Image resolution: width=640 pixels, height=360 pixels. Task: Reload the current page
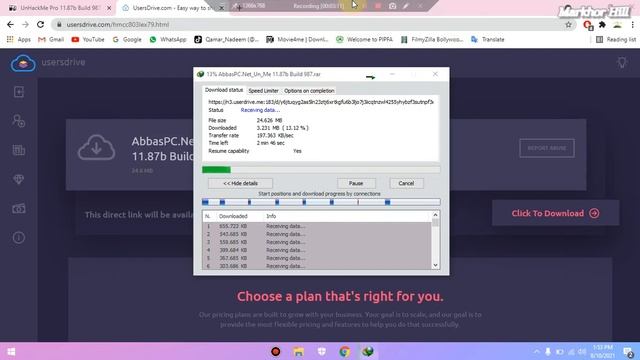click(x=40, y=24)
